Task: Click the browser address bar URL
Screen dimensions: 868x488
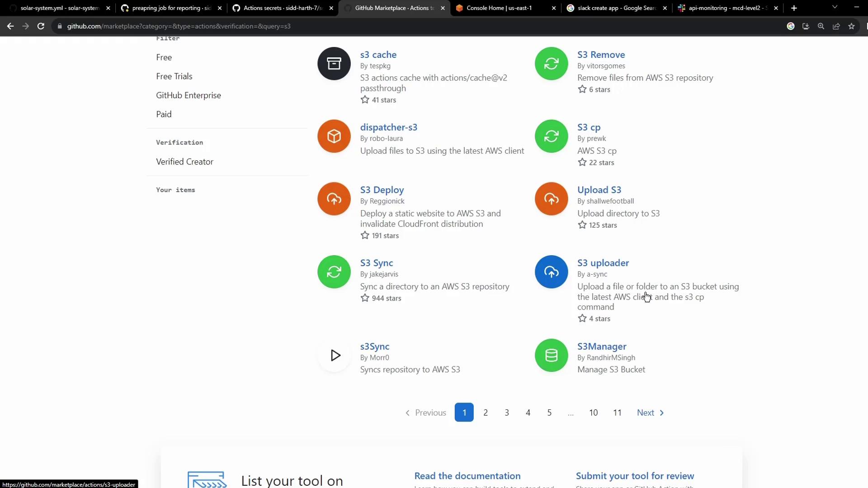Action: coord(179,26)
